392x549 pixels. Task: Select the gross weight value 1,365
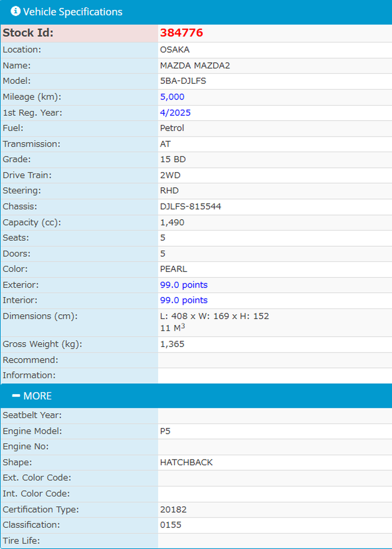172,344
